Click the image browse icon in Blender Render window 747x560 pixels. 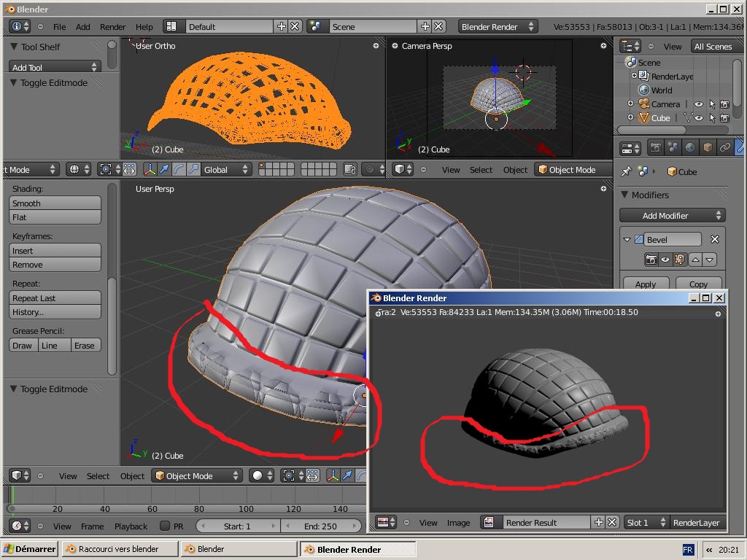(x=489, y=522)
